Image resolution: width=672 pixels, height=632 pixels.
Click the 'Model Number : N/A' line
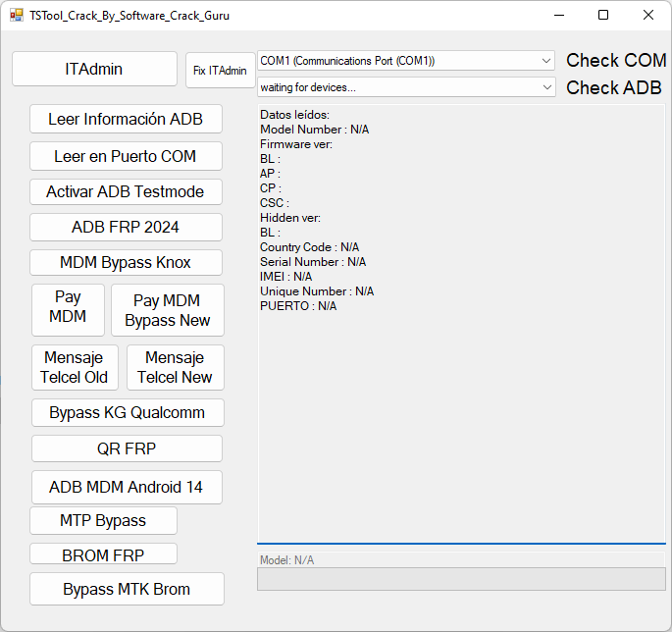pos(314,130)
